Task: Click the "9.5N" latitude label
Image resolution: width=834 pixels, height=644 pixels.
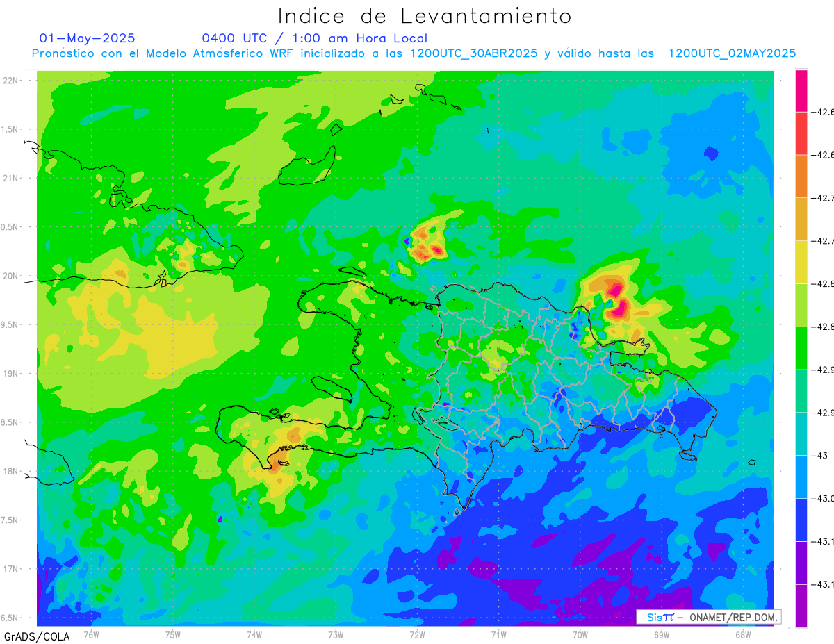Action: [x=10, y=325]
